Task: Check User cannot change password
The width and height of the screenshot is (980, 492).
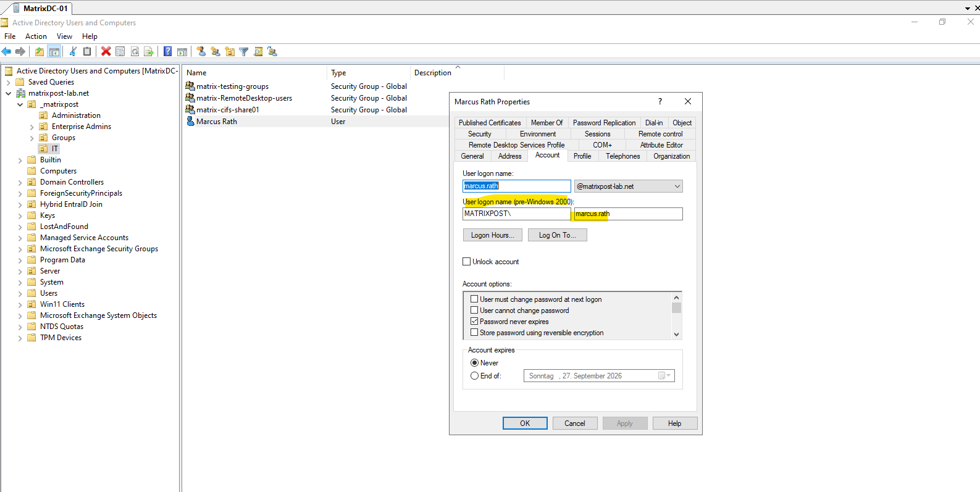Action: (474, 311)
